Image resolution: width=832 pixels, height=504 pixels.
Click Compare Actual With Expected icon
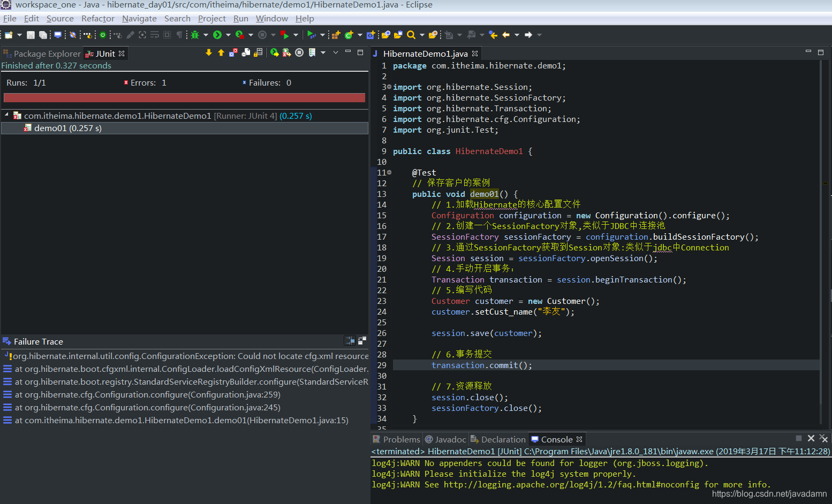pos(362,340)
